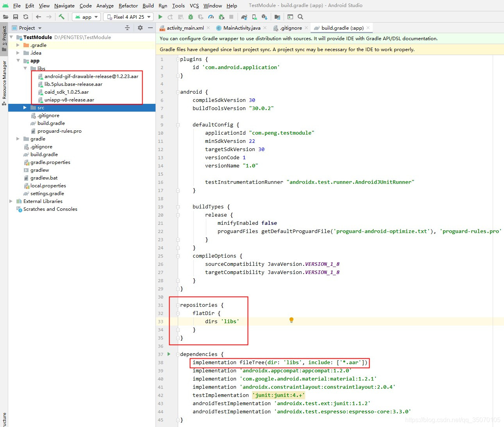Viewport: 504px width, 427px height.
Task: Close the build.gradle (:app) tab
Action: click(368, 28)
